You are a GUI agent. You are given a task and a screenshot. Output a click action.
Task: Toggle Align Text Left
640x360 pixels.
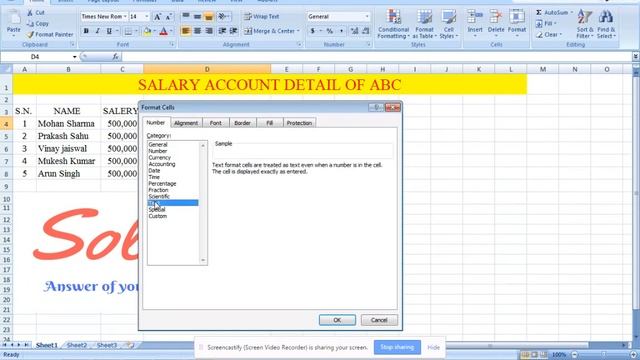coord(186,31)
